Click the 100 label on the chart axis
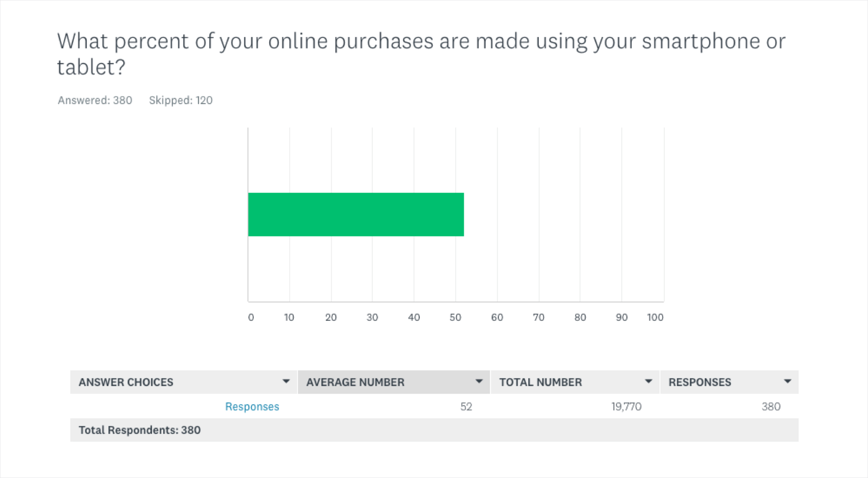Viewport: 868px width, 478px height. (656, 317)
